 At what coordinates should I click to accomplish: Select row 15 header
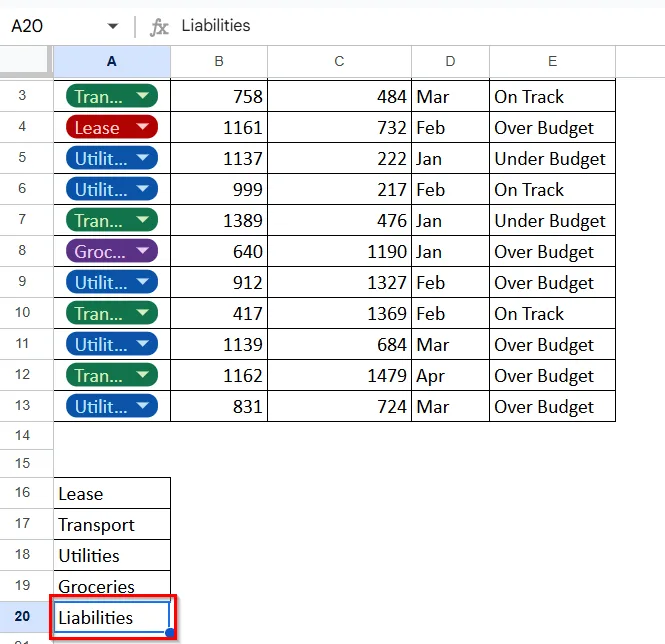[26, 463]
